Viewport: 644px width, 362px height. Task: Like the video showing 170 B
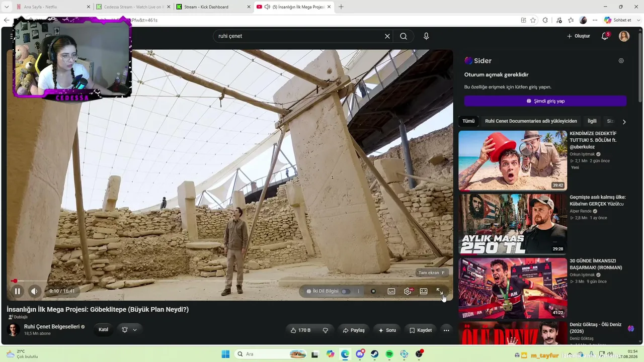pyautogui.click(x=300, y=330)
